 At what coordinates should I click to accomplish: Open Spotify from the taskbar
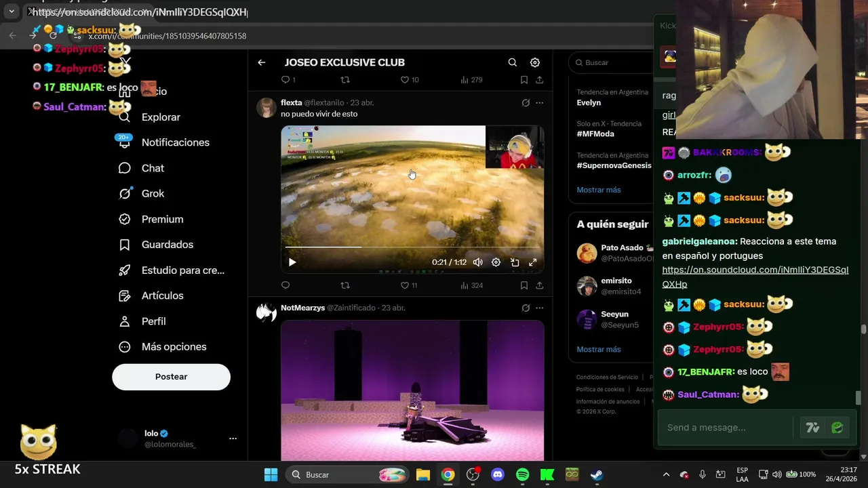point(522,474)
